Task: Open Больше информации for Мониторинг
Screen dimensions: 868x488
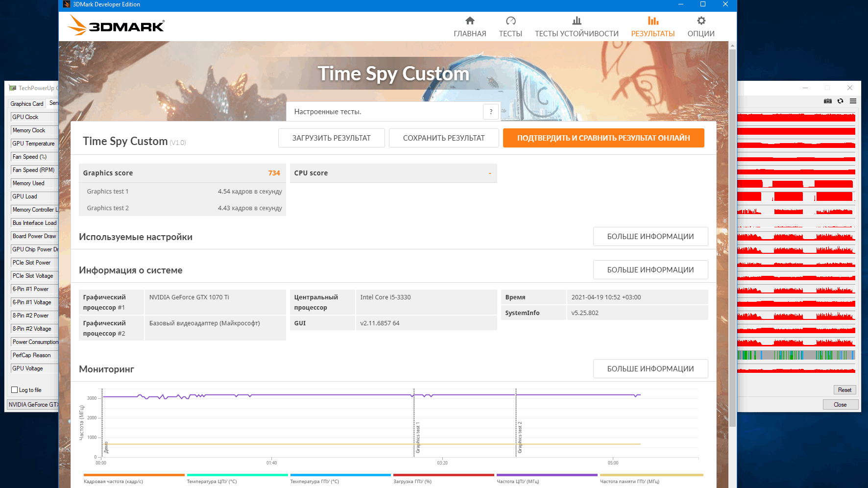Action: tap(651, 368)
